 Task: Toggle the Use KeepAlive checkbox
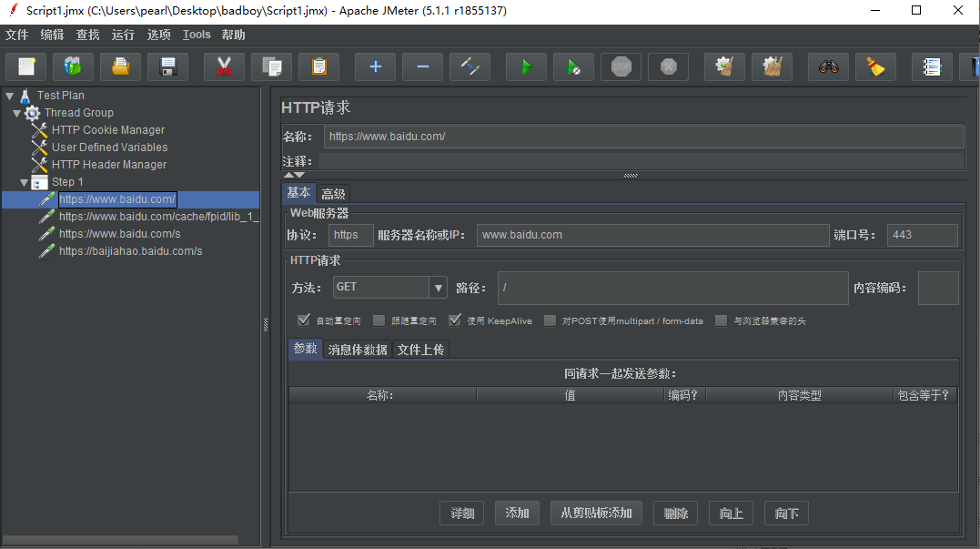pyautogui.click(x=455, y=320)
